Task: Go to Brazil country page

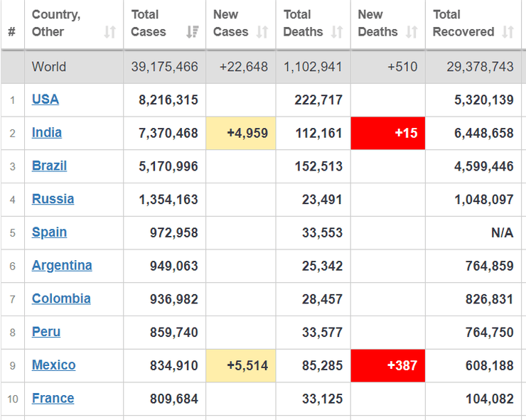Action: [x=50, y=166]
